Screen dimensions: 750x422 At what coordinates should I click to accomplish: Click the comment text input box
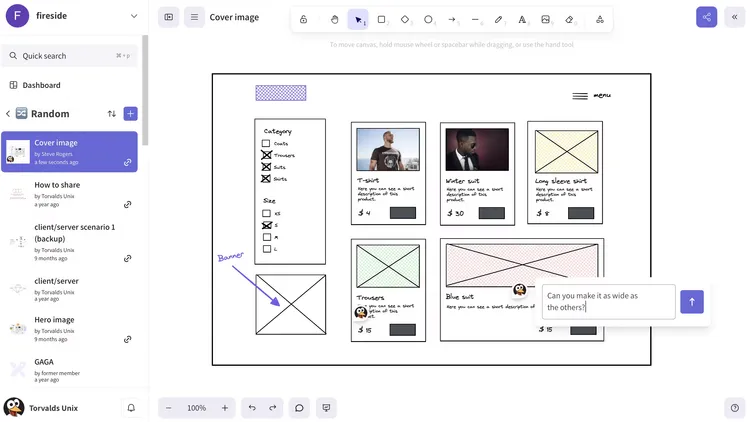[608, 302]
